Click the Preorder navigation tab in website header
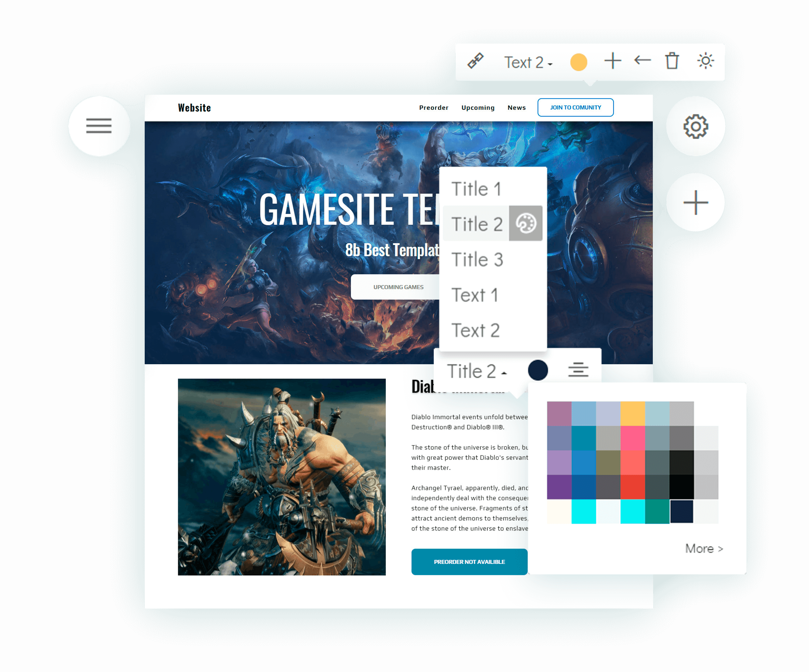 (x=433, y=107)
